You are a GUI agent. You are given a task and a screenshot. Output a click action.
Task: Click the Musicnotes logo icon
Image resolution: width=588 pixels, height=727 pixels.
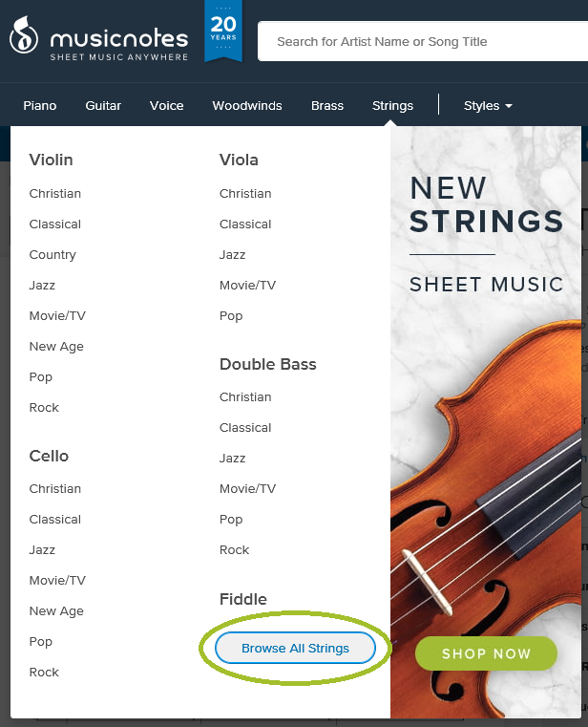click(x=24, y=35)
